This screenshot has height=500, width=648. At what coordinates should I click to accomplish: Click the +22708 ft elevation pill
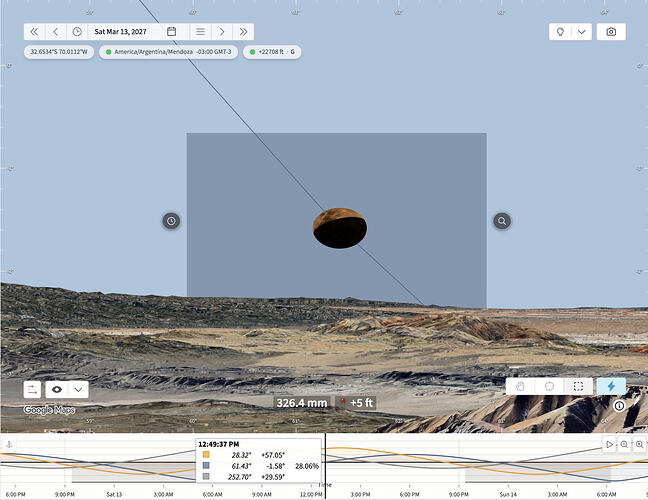[272, 52]
